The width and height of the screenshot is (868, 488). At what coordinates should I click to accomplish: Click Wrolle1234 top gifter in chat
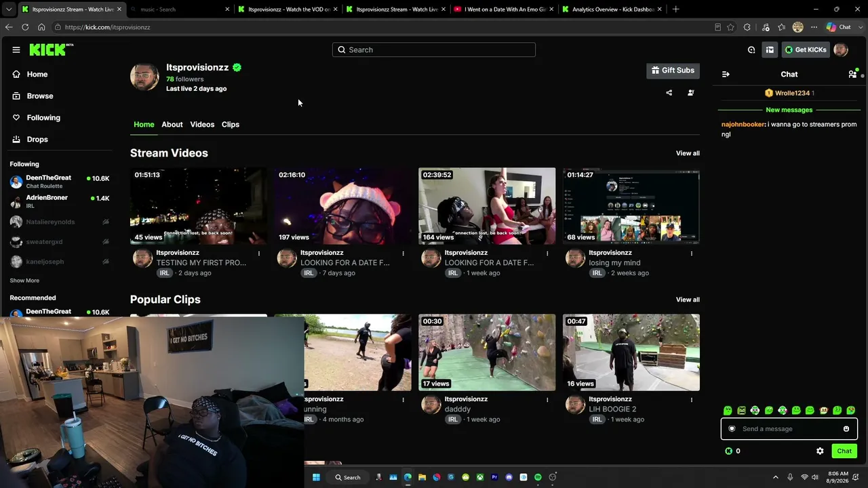pos(789,93)
